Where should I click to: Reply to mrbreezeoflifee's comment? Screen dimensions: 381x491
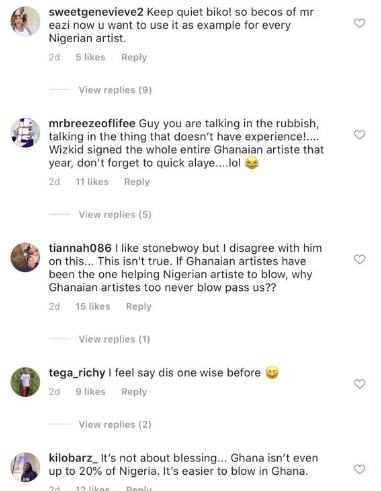137,182
